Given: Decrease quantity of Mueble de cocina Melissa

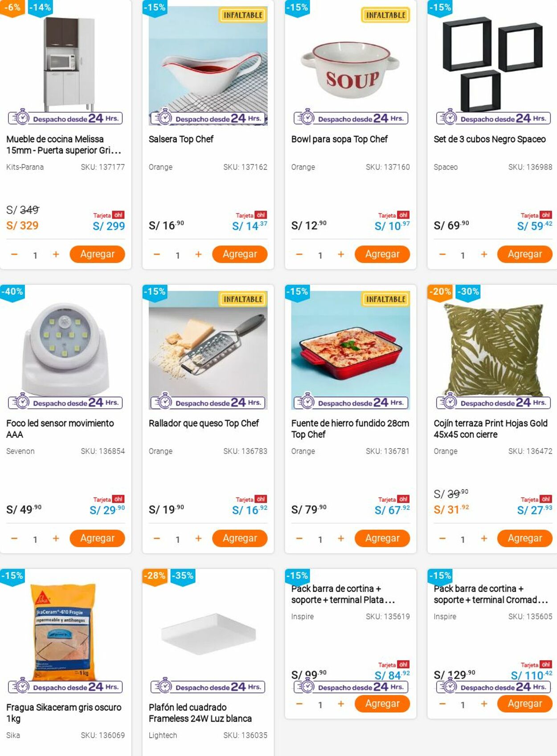Looking at the screenshot, I should [14, 255].
